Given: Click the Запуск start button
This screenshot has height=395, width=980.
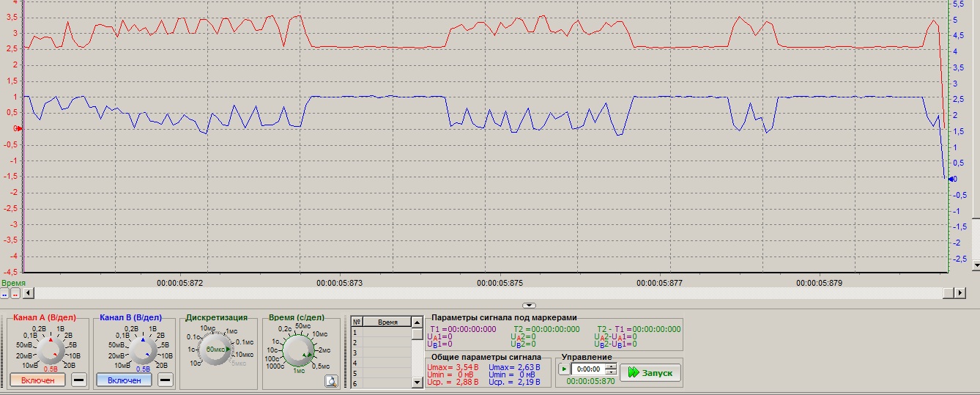Looking at the screenshot, I should point(650,373).
